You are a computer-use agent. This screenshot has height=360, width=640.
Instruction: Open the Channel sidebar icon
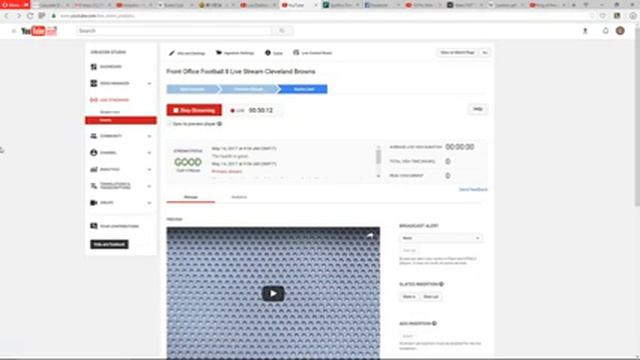94,153
